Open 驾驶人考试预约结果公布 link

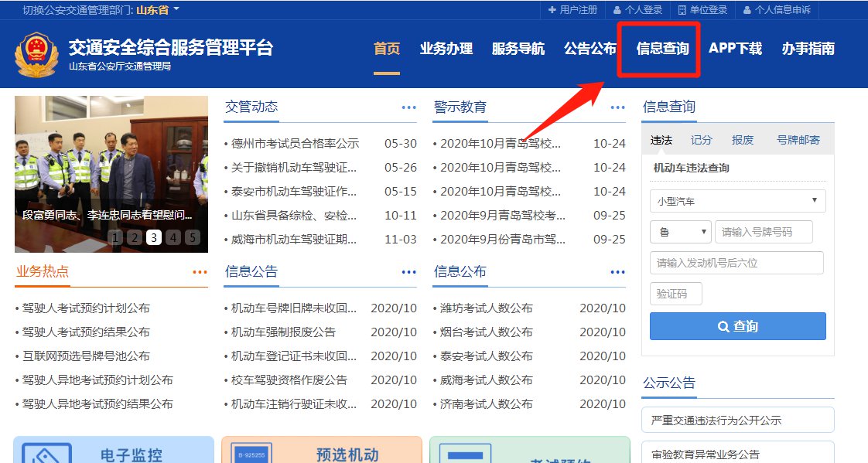click(x=86, y=332)
